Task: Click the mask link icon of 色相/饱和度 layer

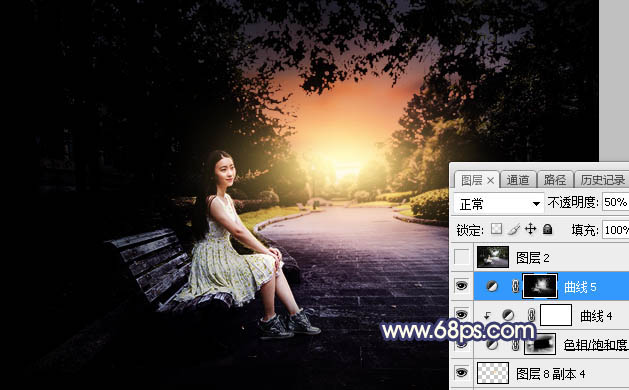Action: 515,344
